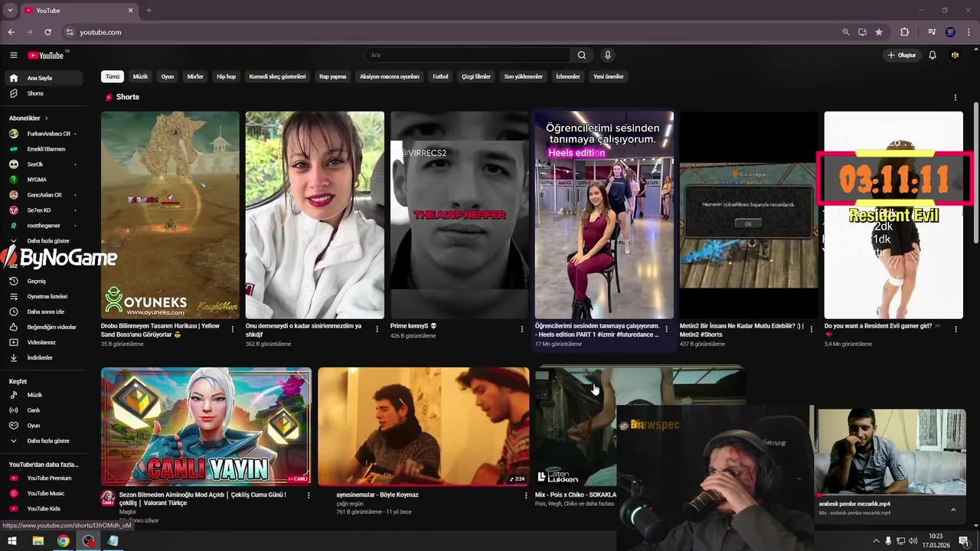Viewport: 980px width, 551px height.
Task: Open Oynatma listeleri in sidebar
Action: point(46,296)
